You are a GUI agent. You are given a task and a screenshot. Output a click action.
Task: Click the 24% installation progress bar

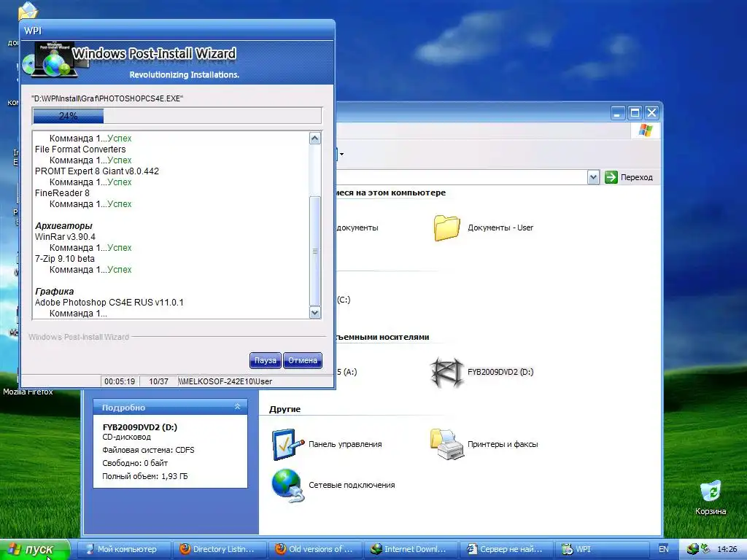click(177, 116)
